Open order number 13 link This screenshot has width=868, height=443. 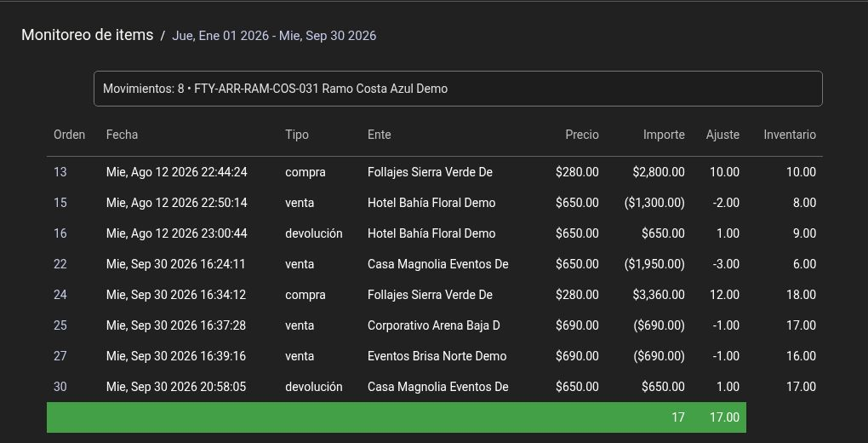pyautogui.click(x=60, y=172)
